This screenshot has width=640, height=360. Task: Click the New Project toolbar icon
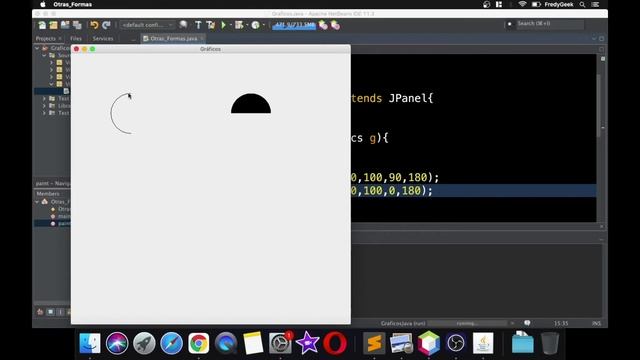click(x=53, y=25)
